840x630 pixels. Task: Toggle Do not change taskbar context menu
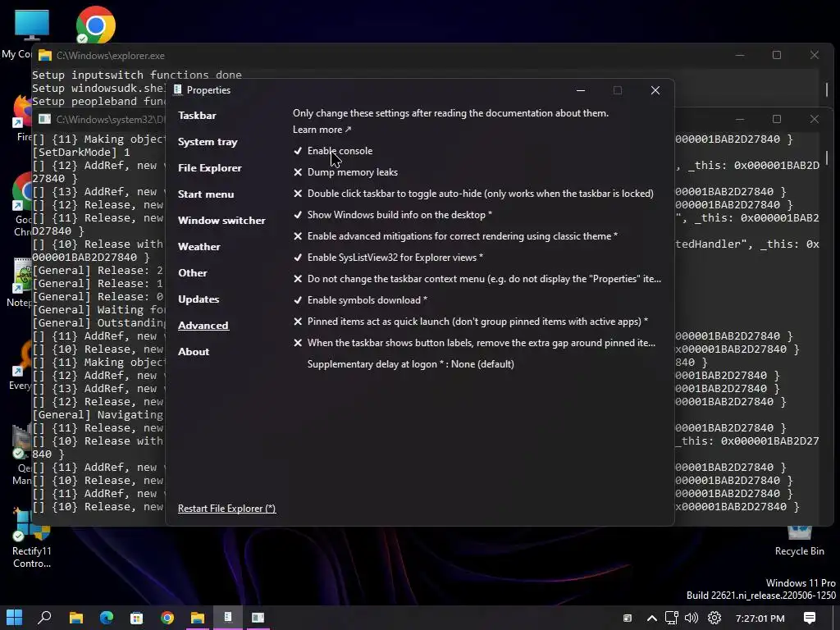(x=477, y=279)
